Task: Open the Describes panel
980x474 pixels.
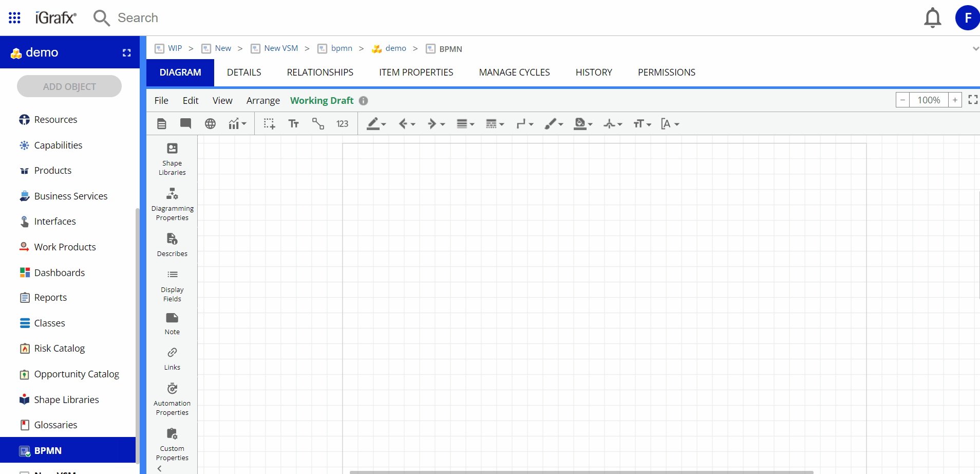Action: [172, 243]
